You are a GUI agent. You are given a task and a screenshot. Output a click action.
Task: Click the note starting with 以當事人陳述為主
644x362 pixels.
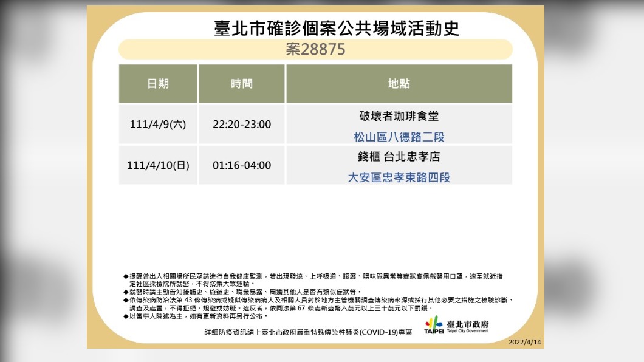(196, 316)
